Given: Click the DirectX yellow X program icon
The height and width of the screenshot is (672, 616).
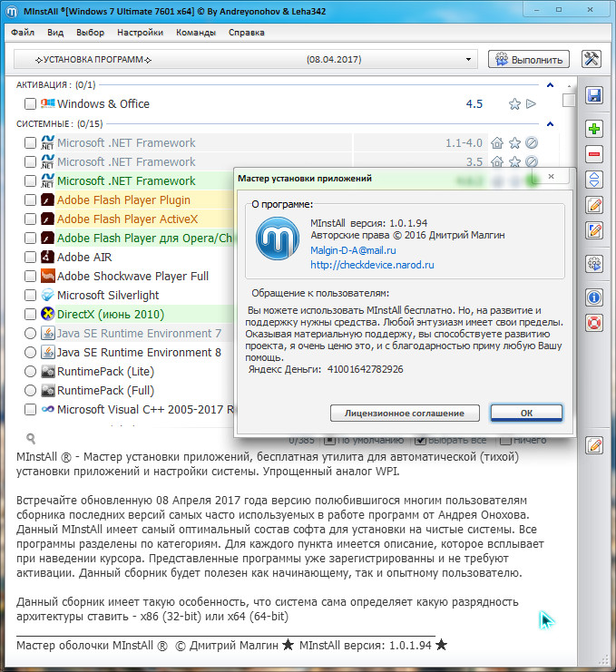Looking at the screenshot, I should (47, 314).
